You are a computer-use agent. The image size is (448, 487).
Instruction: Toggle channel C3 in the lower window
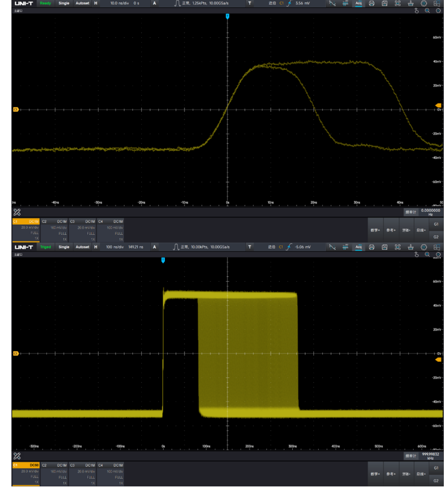pyautogui.click(x=82, y=473)
